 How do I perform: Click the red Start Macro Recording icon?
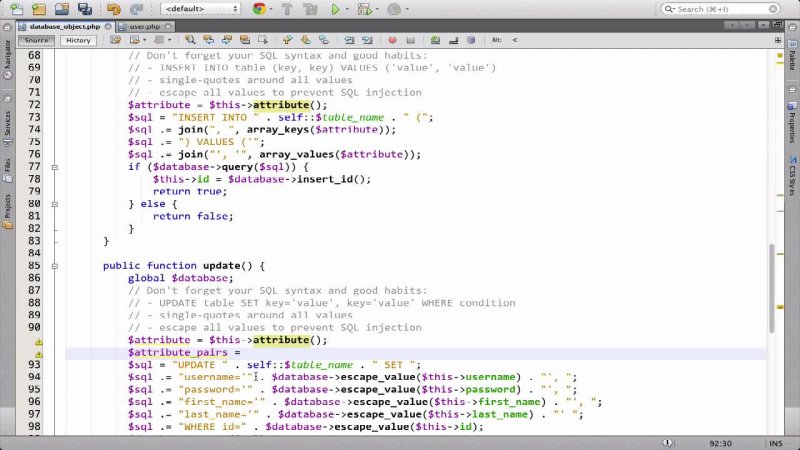click(392, 40)
